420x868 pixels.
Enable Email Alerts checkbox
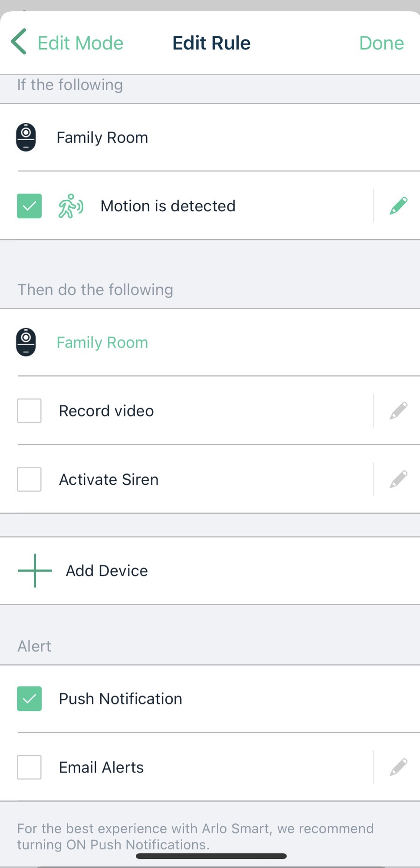[29, 767]
